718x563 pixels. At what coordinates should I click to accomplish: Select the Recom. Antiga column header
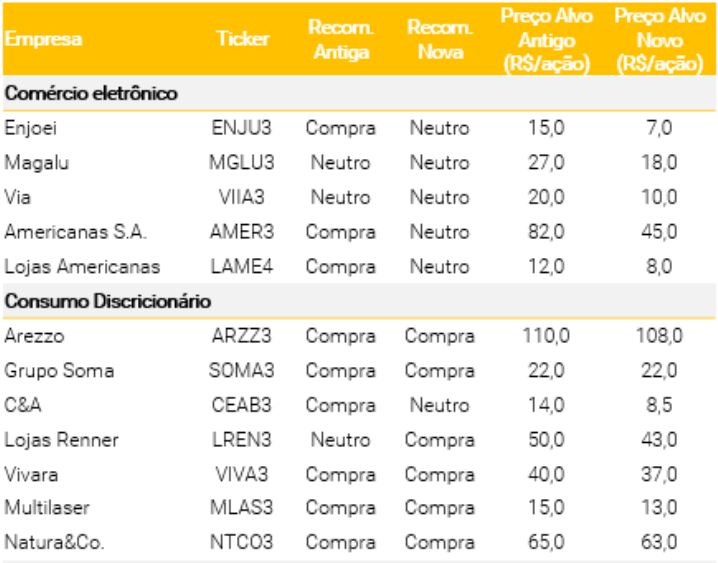(x=341, y=40)
